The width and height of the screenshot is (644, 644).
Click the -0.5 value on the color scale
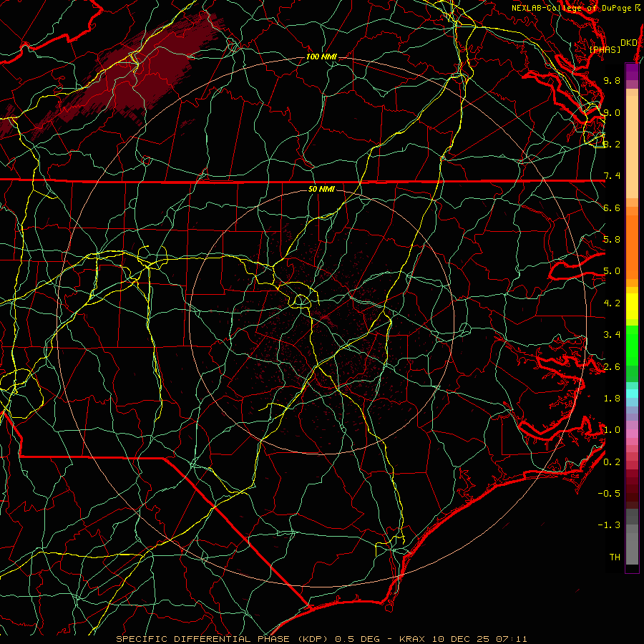(609, 494)
